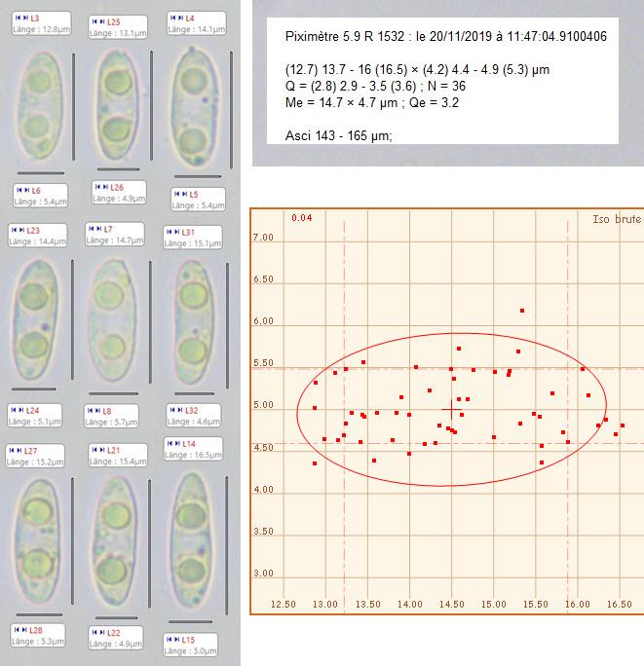Click the right arrow icon in label L23
The height and width of the screenshot is (666, 644).
coord(21,230)
